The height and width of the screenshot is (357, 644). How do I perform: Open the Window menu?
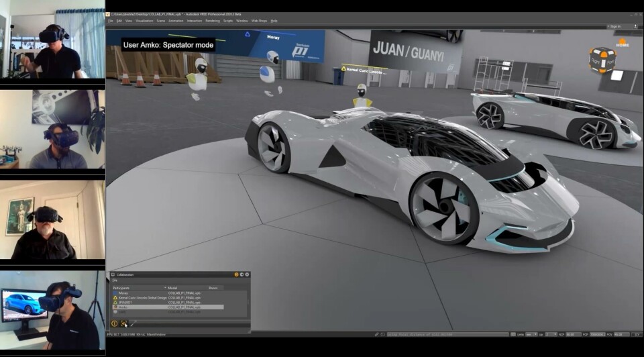click(x=242, y=21)
